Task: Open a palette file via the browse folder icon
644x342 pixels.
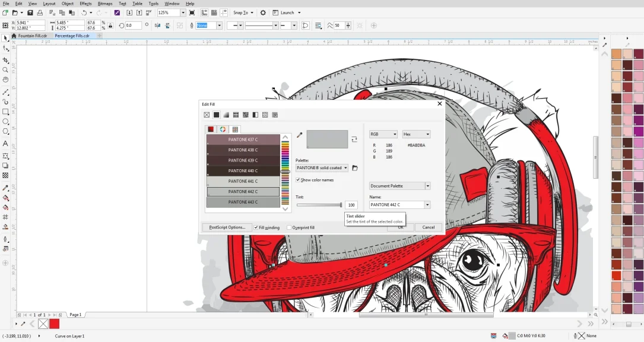Action: pos(354,168)
